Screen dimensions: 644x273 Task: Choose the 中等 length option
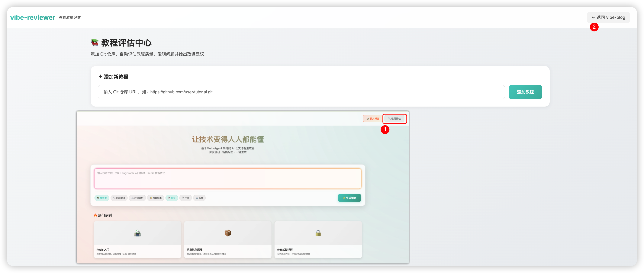tap(185, 198)
